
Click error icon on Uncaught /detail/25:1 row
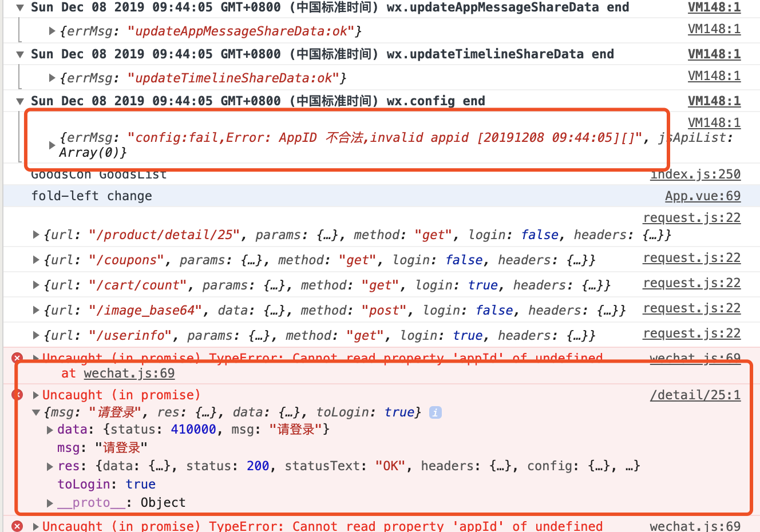(x=18, y=395)
